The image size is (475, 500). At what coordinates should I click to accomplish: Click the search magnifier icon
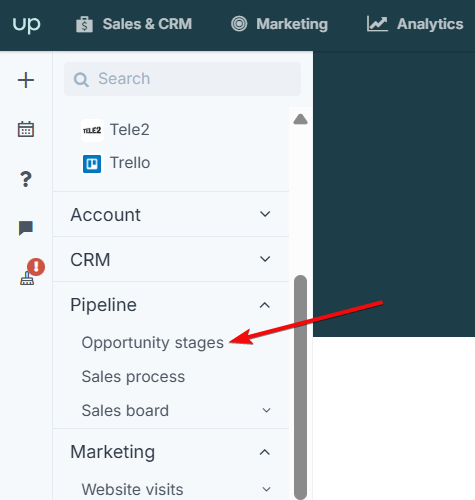(81, 80)
